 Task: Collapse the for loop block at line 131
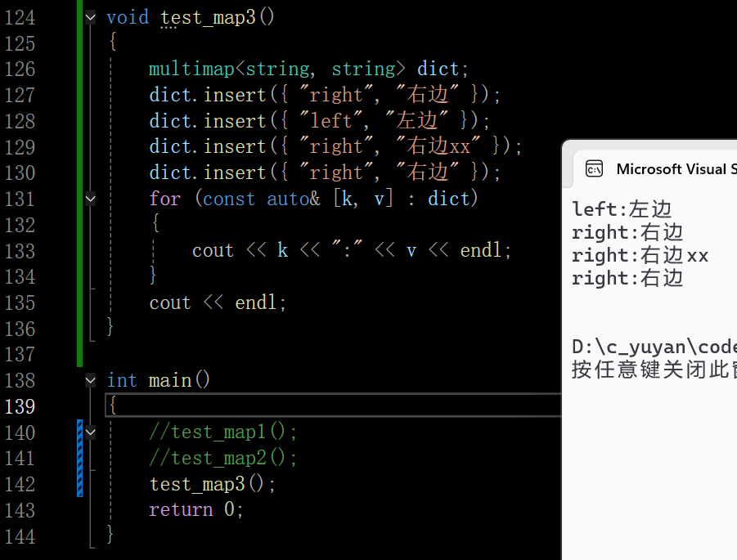pos(90,199)
